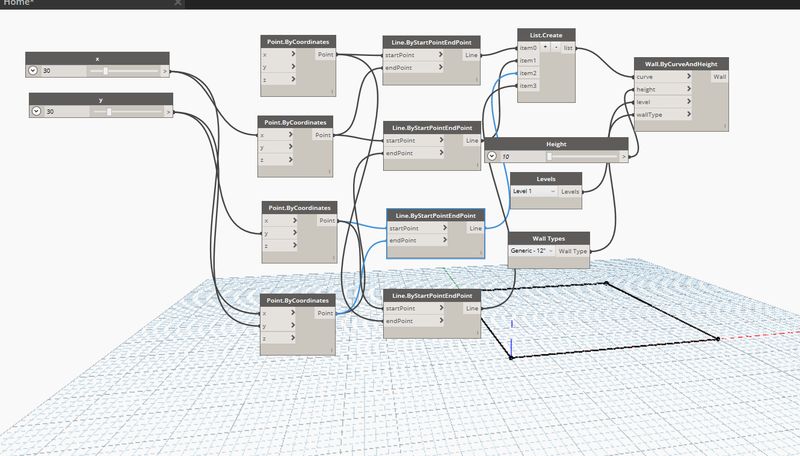Screen dimensions: 800x456
Task: Click the y slider track
Action: [x=128, y=111]
